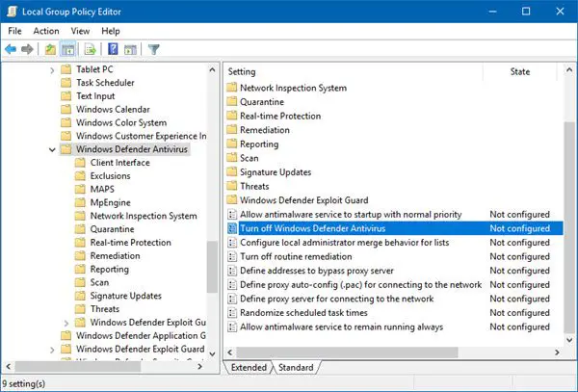Click right pane horizontal scrollbar left arrow
The width and height of the screenshot is (578, 392).
pyautogui.click(x=230, y=353)
